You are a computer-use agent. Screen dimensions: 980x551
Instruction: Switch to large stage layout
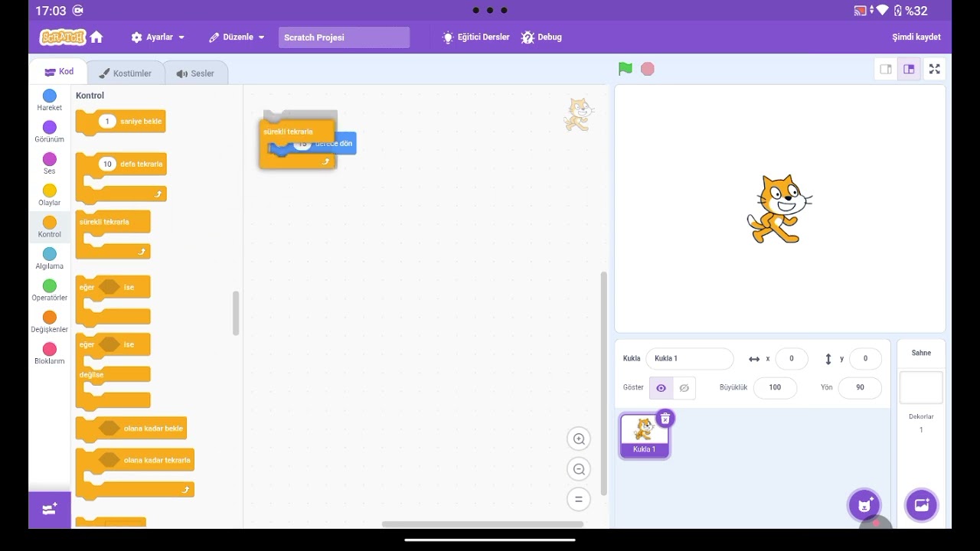[909, 69]
